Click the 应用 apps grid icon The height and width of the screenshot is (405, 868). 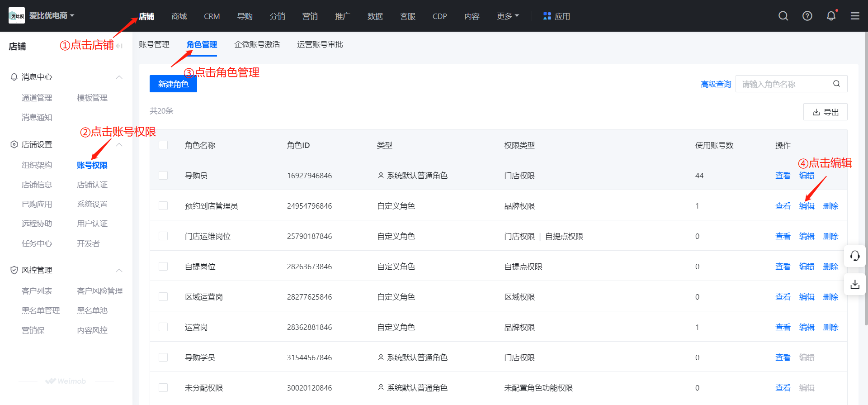pos(547,16)
